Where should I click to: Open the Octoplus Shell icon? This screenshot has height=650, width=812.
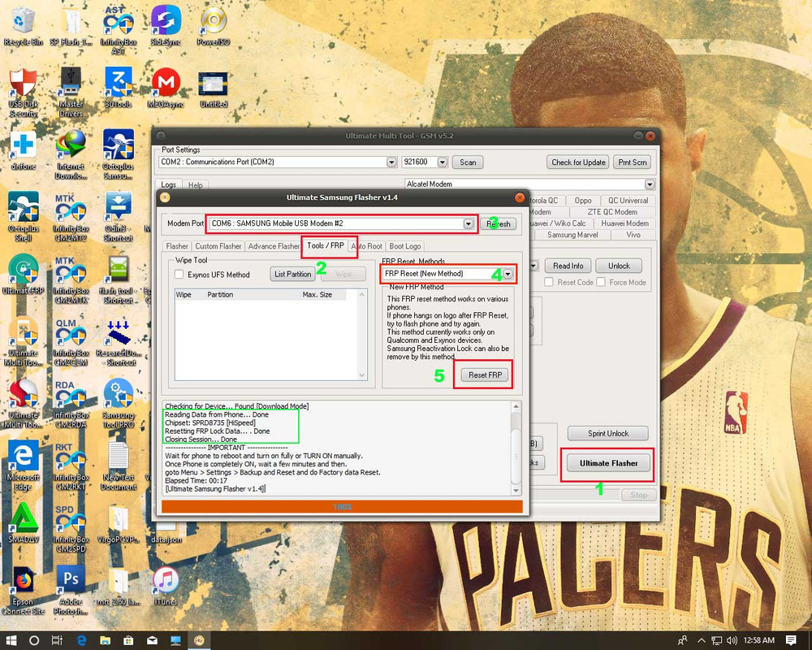[23, 217]
